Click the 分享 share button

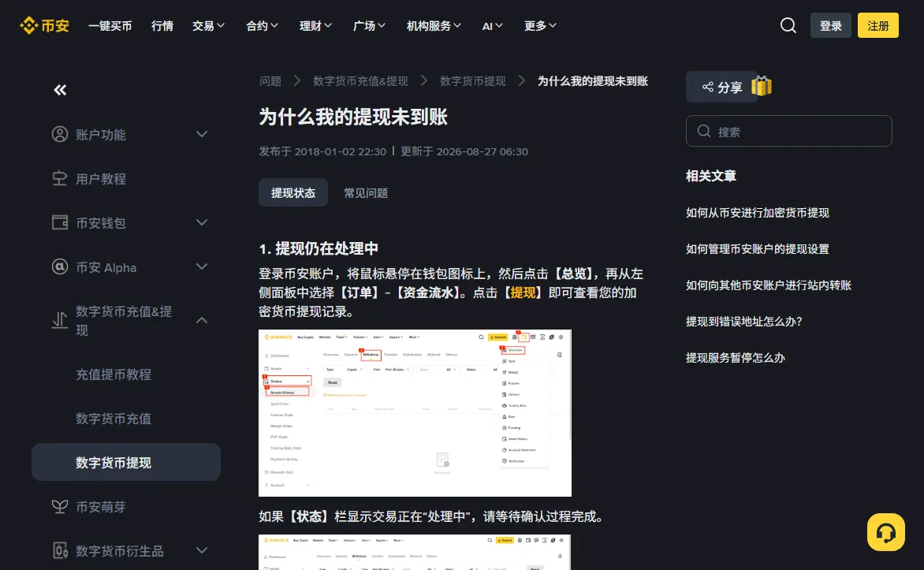pyautogui.click(x=722, y=88)
